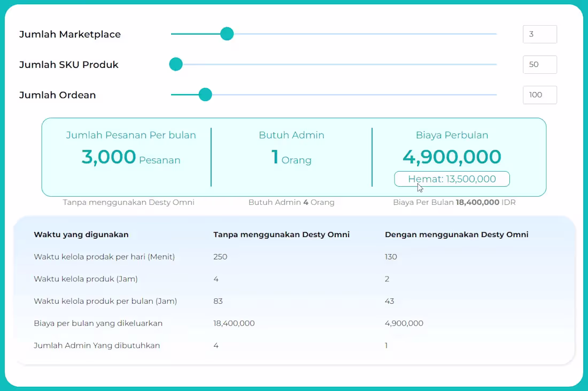
Task: Click the Biaya Perbulan heading
Action: point(452,135)
